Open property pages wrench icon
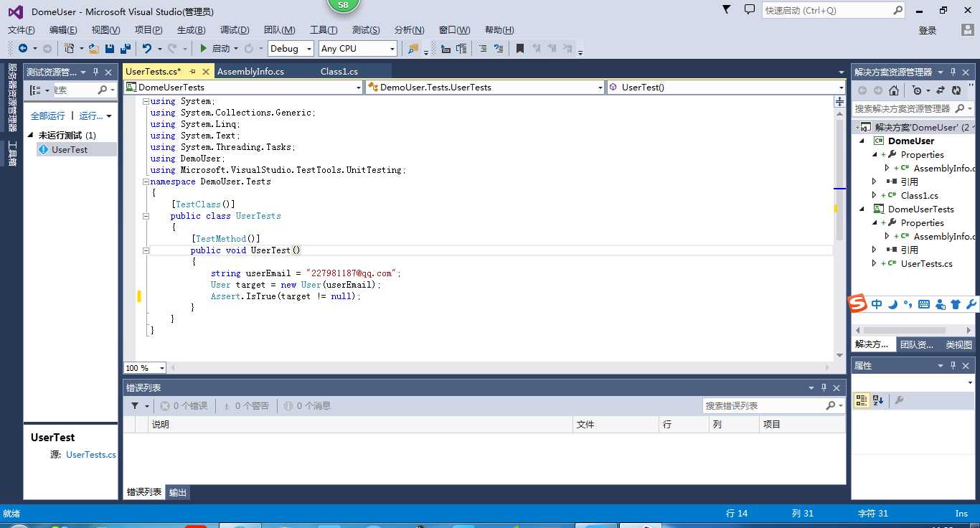 click(x=899, y=400)
